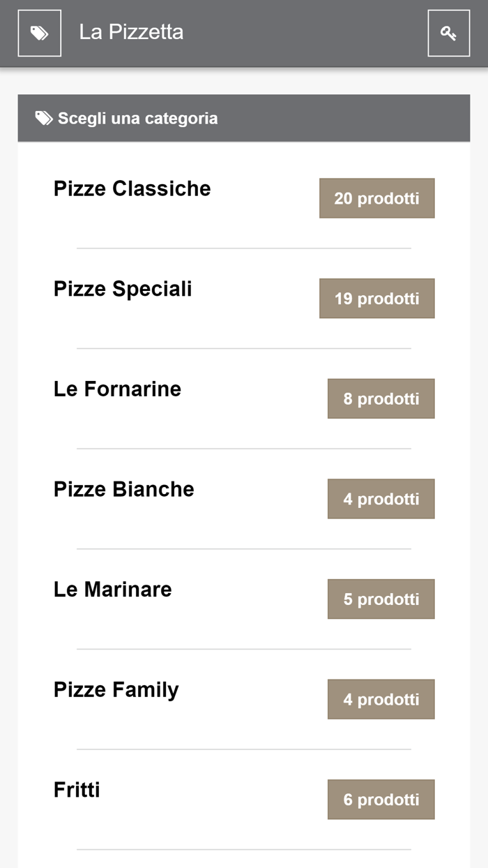Click the '19 prodotti' button for Pizze Speciali
The image size is (488, 868).
pyautogui.click(x=376, y=299)
